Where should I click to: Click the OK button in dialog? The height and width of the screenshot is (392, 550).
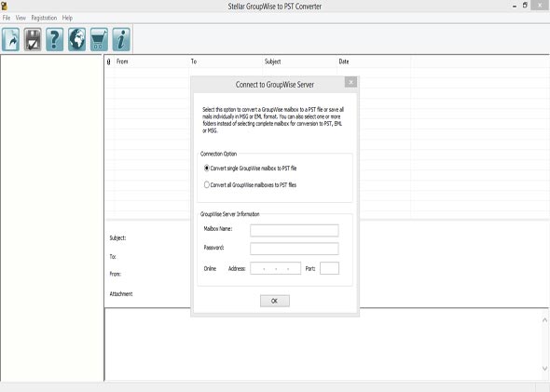point(275,301)
